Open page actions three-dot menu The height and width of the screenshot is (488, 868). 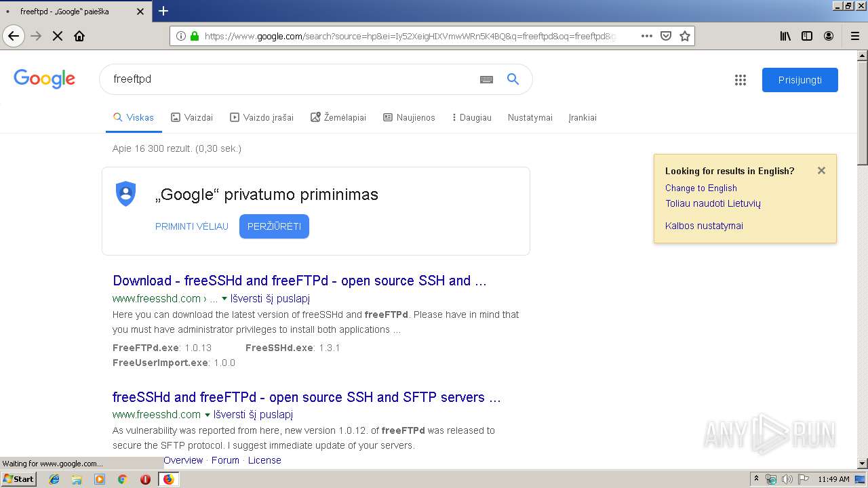[x=647, y=36]
